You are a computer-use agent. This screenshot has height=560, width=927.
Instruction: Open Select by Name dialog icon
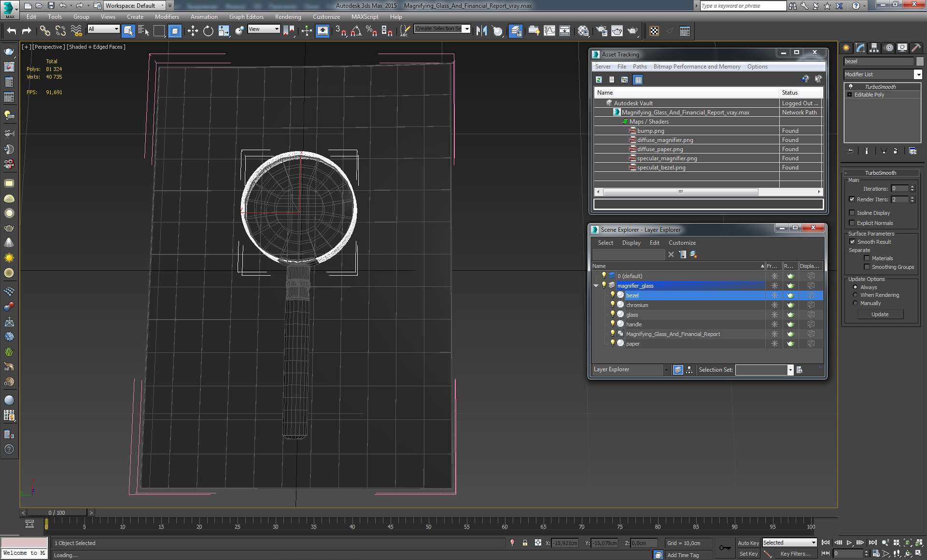click(x=143, y=31)
